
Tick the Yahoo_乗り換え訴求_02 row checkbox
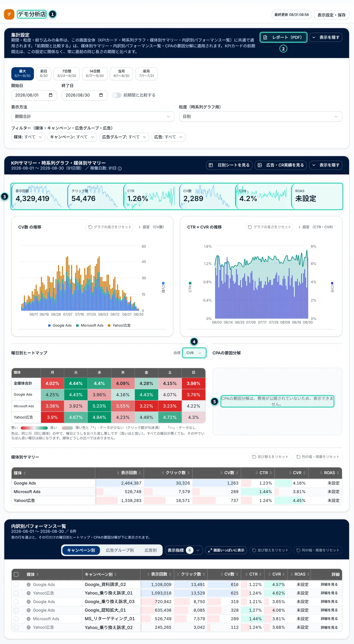[x=16, y=627]
